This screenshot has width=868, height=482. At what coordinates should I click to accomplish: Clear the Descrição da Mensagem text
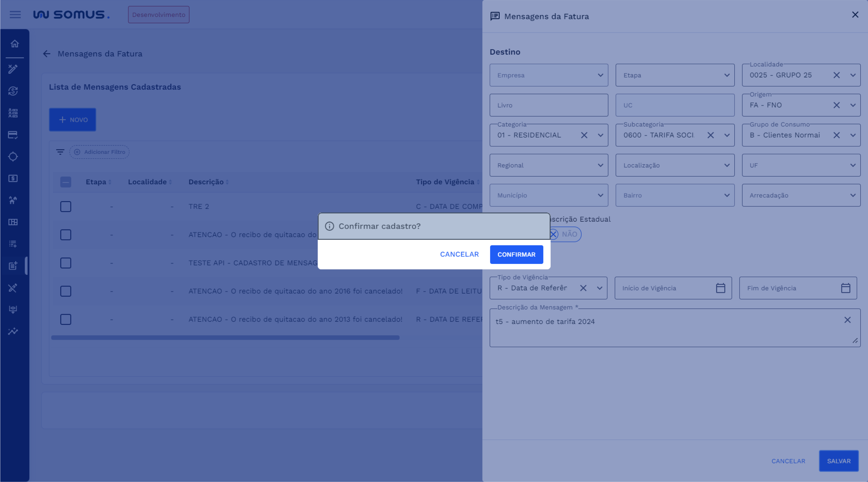tap(847, 320)
